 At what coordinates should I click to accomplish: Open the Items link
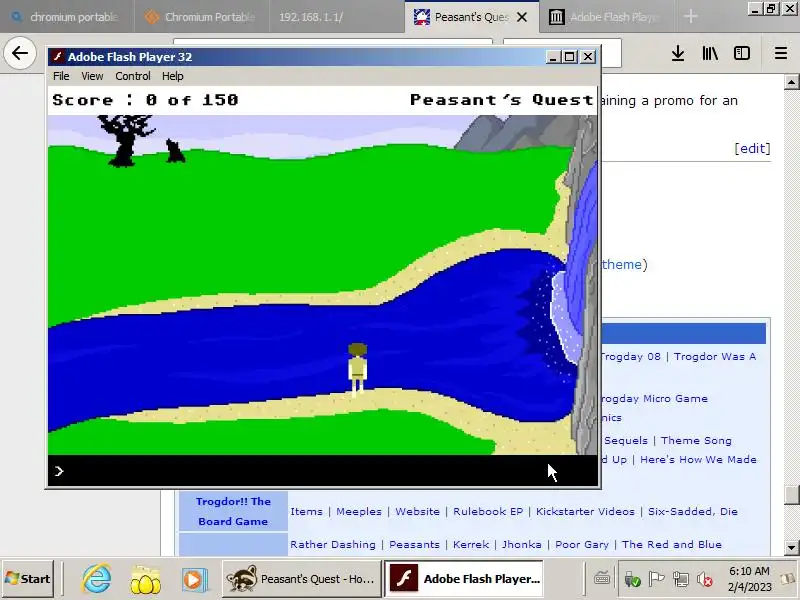(307, 511)
